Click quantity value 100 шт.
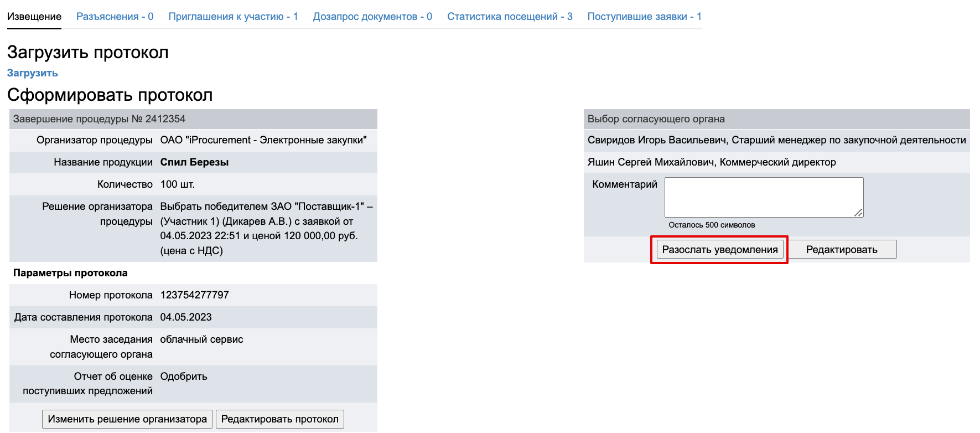The width and height of the screenshot is (980, 433). tap(178, 184)
